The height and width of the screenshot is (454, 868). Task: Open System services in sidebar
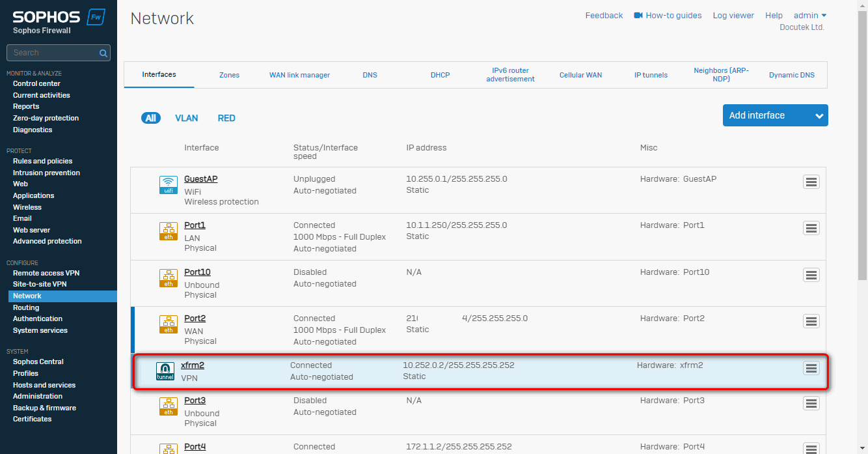tap(40, 330)
